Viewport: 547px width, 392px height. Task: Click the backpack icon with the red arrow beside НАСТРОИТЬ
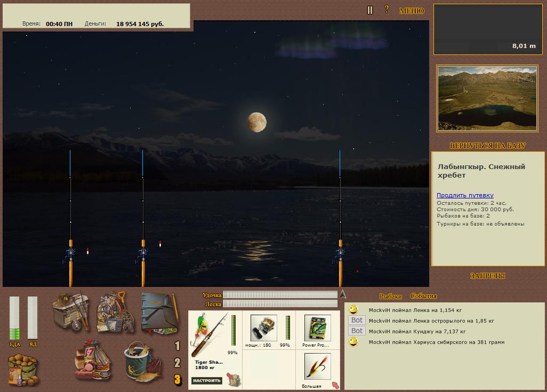tap(234, 379)
